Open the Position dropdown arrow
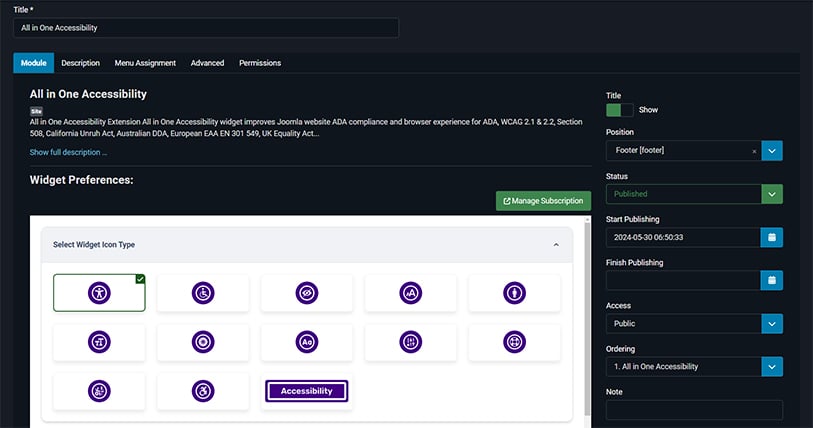Screen dimensions: 813x428 [772, 151]
